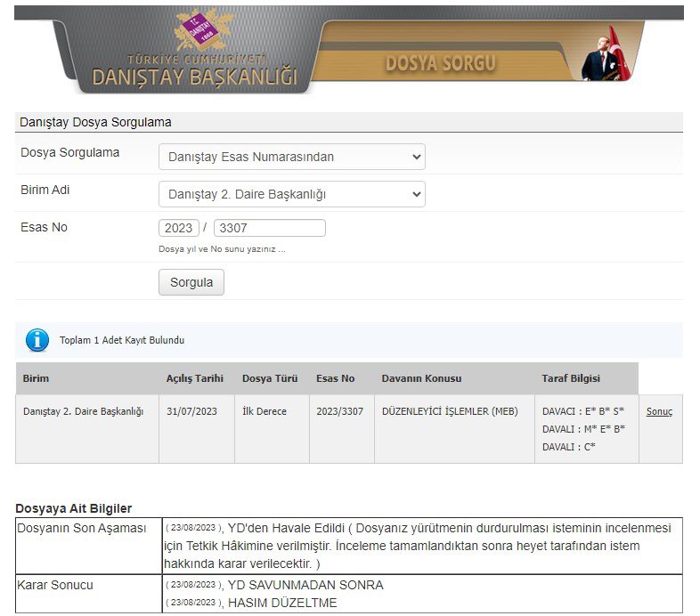Click the Dosya Türü column header
This screenshot has height=616, width=700.
270,378
